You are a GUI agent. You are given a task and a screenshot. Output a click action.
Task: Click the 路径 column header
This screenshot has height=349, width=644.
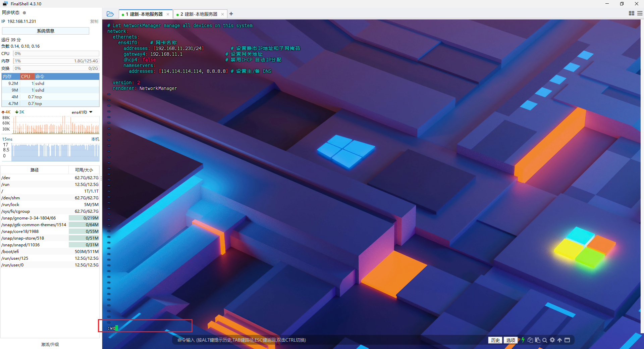click(x=35, y=170)
